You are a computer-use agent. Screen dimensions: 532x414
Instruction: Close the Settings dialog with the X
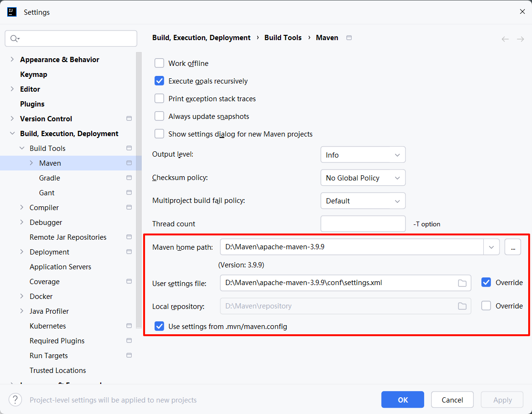522,11
